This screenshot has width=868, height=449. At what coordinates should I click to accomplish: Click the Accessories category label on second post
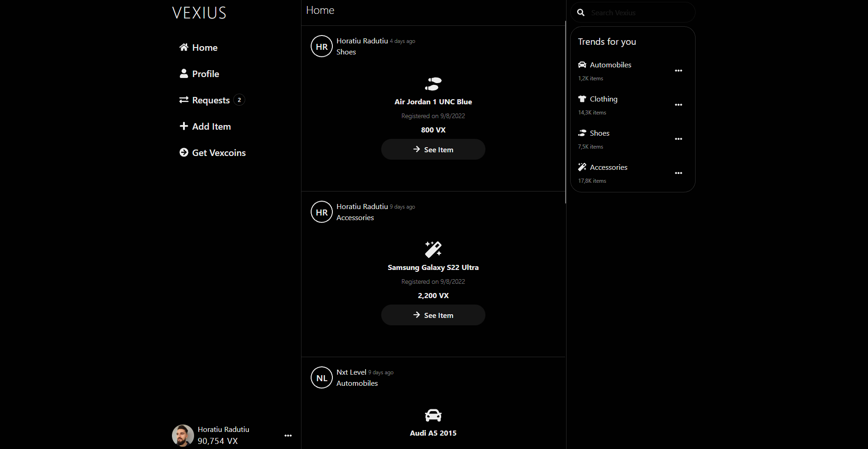pyautogui.click(x=355, y=218)
